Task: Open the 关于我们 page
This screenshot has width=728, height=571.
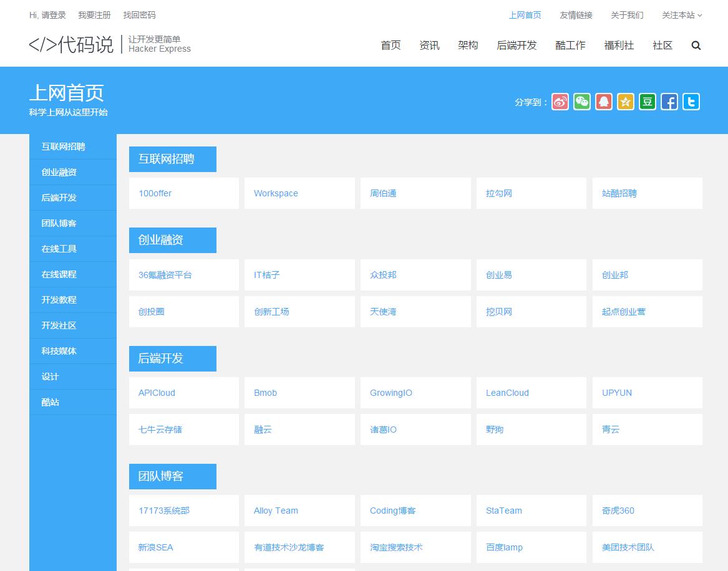Action: 627,15
